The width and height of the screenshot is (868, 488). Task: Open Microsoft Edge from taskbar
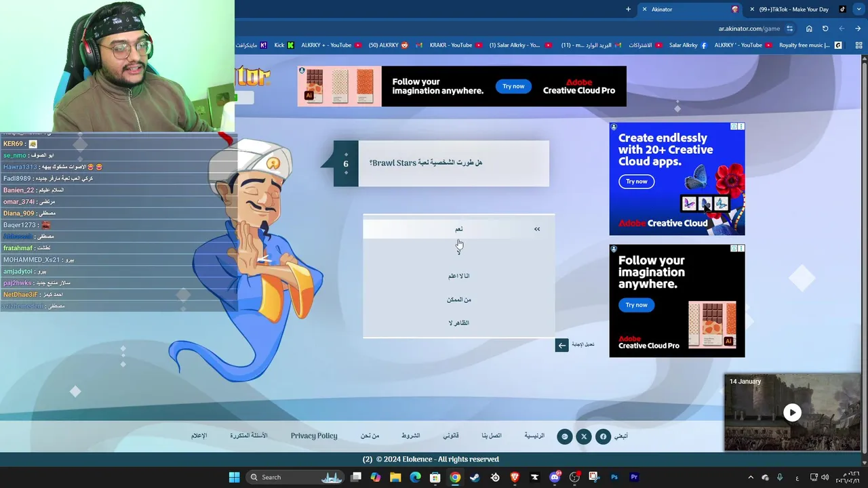[416, 477]
